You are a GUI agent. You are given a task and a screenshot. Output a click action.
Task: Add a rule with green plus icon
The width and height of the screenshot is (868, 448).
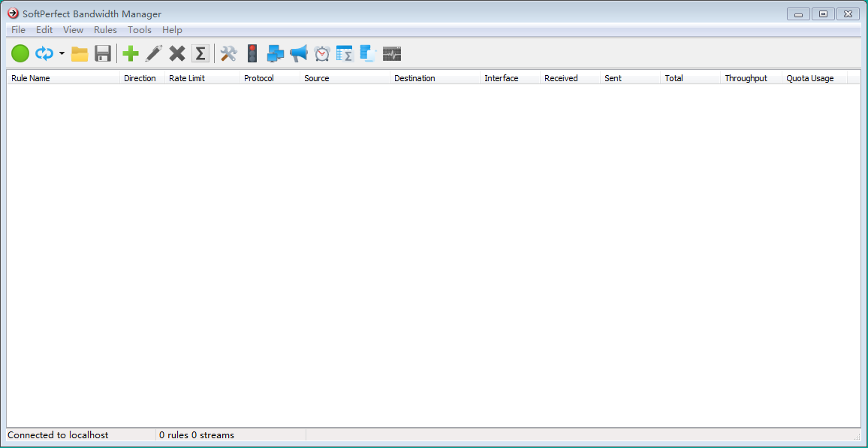coord(131,53)
